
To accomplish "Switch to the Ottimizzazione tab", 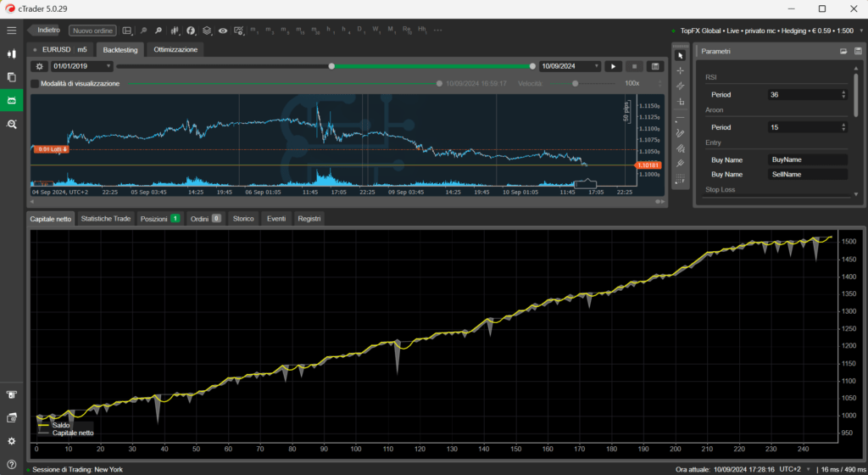I will [175, 50].
